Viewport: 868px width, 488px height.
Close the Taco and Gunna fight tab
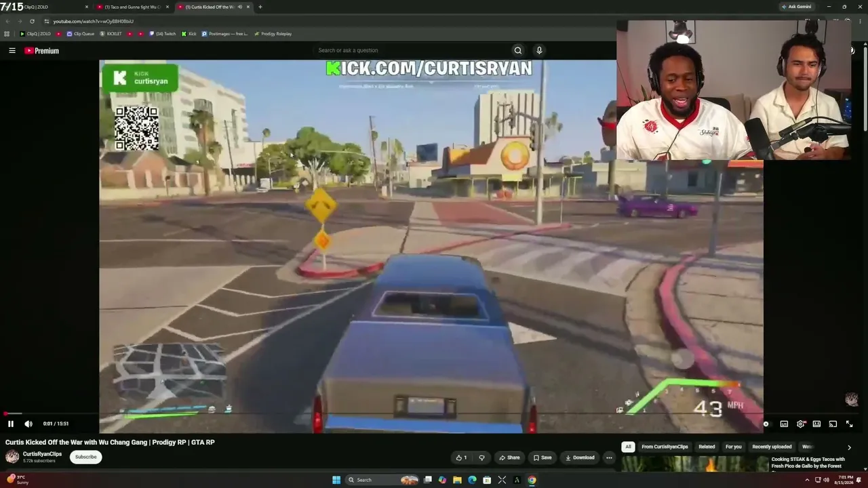coord(167,7)
